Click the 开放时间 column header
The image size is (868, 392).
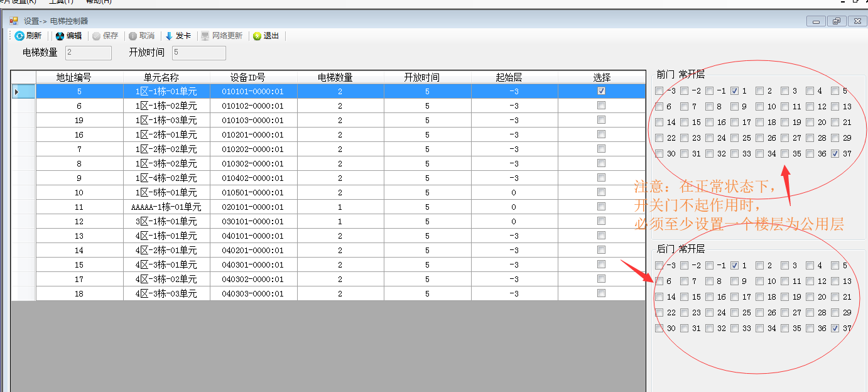click(x=428, y=77)
